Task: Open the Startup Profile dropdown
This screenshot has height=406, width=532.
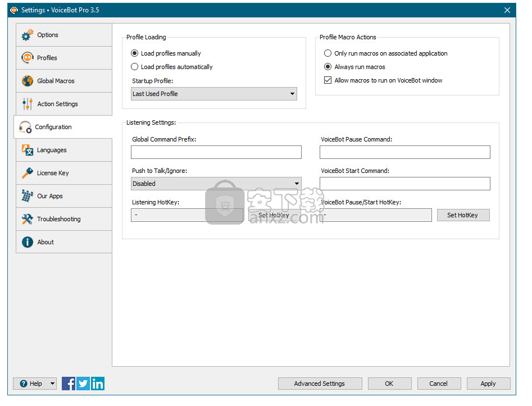Action: click(213, 94)
